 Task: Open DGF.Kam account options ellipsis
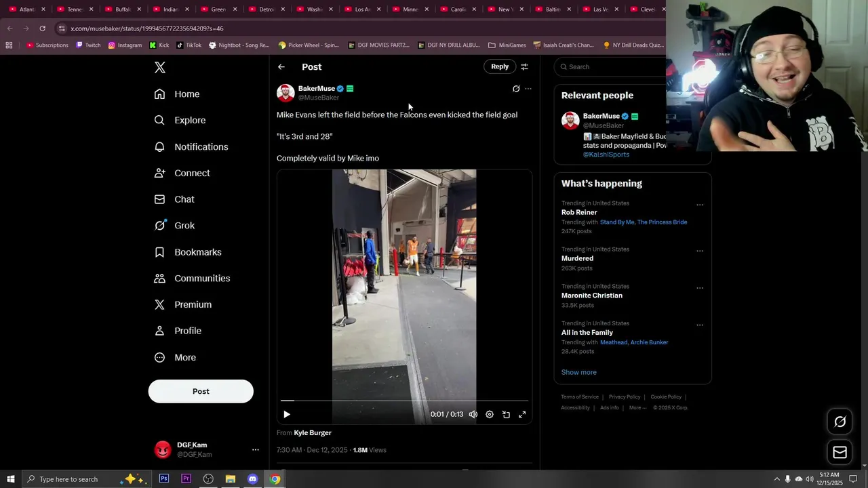(x=255, y=449)
